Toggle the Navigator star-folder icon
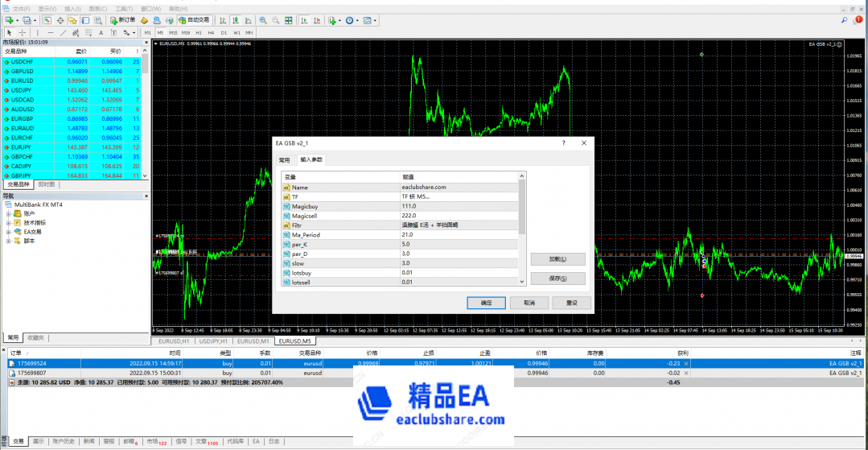Image resolution: width=868 pixels, height=450 pixels. pyautogui.click(x=72, y=20)
